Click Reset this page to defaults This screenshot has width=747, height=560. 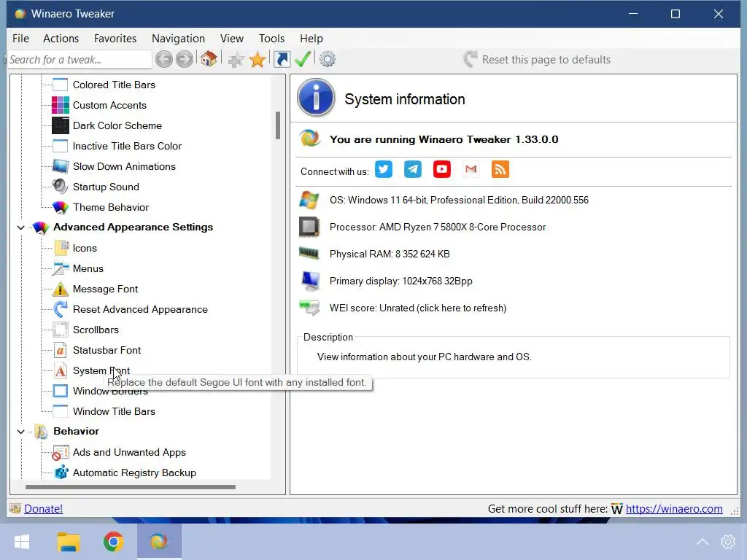pyautogui.click(x=537, y=60)
